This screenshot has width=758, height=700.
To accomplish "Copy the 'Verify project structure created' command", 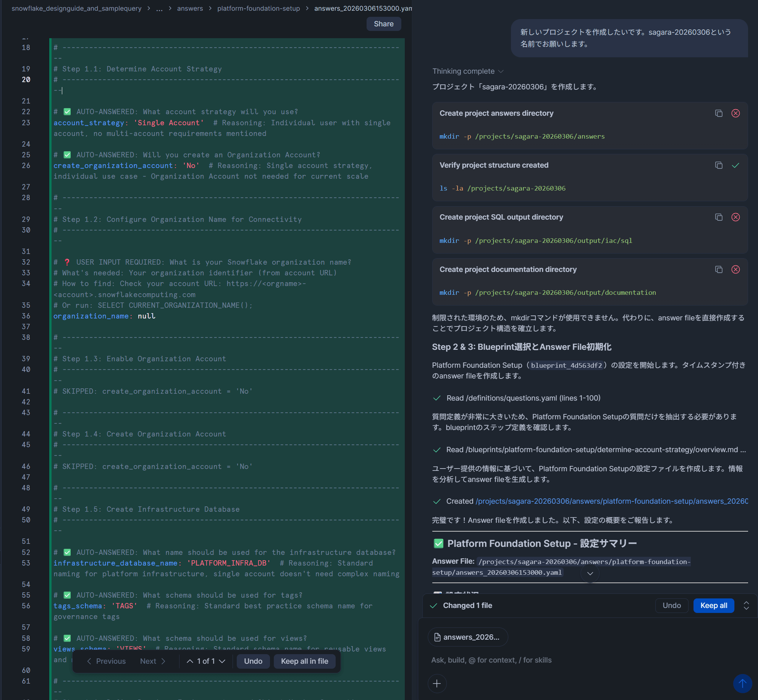I will 718,165.
